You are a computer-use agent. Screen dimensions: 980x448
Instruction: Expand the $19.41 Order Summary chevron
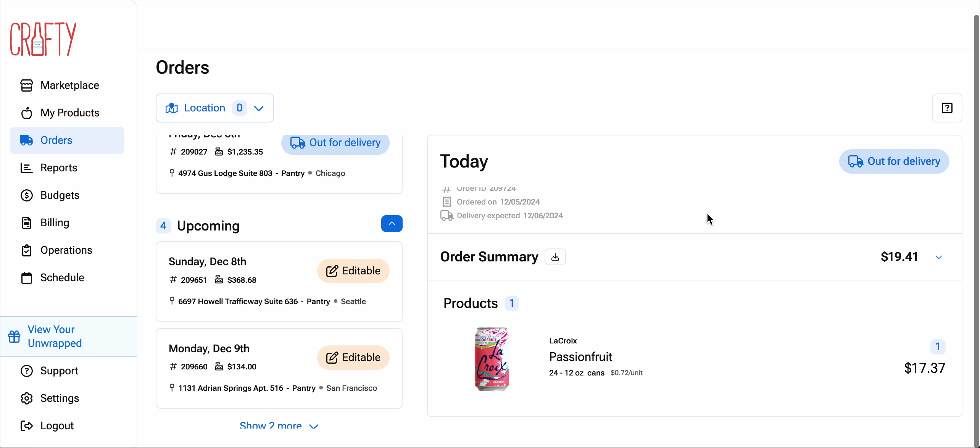(939, 257)
